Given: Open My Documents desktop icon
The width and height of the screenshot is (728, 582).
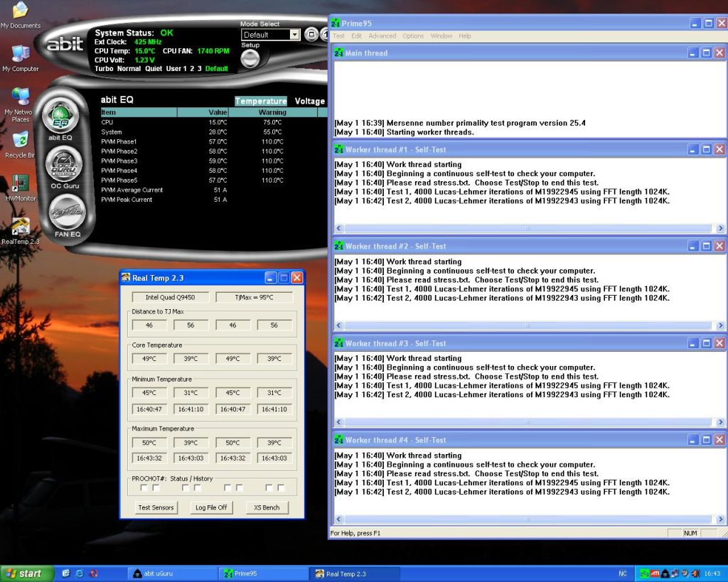Looking at the screenshot, I should point(21,14).
